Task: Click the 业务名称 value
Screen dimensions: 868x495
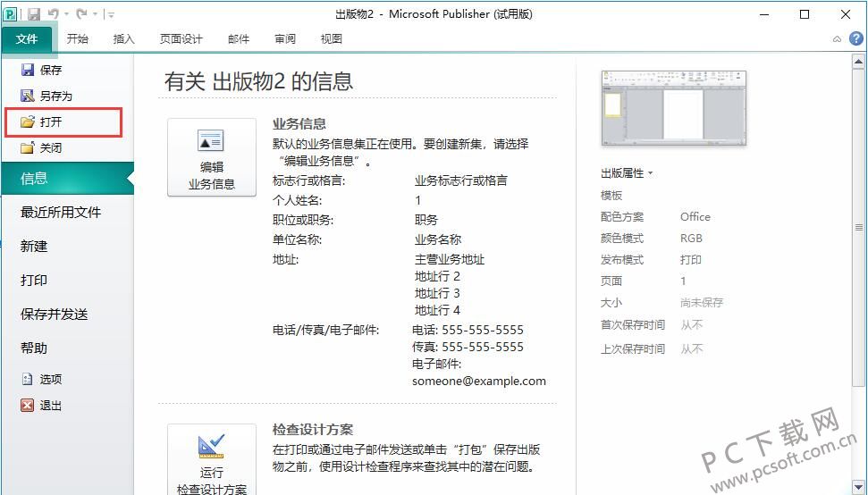Action: (x=438, y=239)
